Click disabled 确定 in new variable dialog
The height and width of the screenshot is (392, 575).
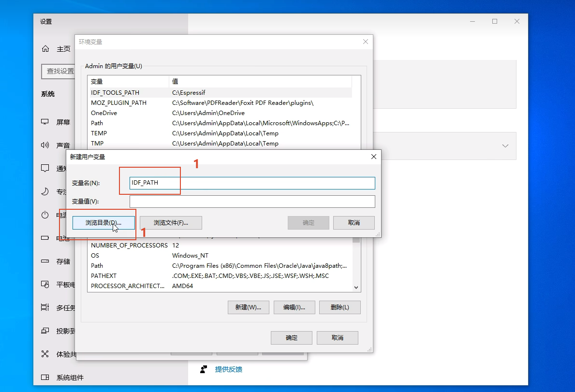coord(309,223)
